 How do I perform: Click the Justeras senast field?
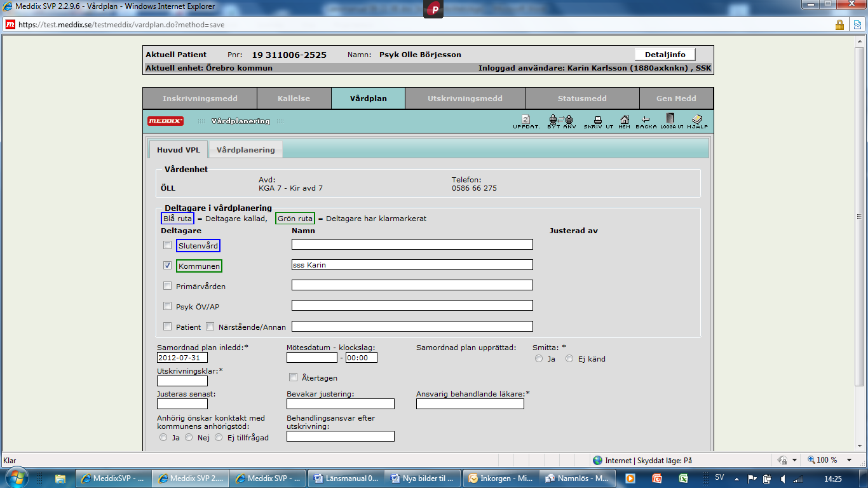click(x=182, y=404)
